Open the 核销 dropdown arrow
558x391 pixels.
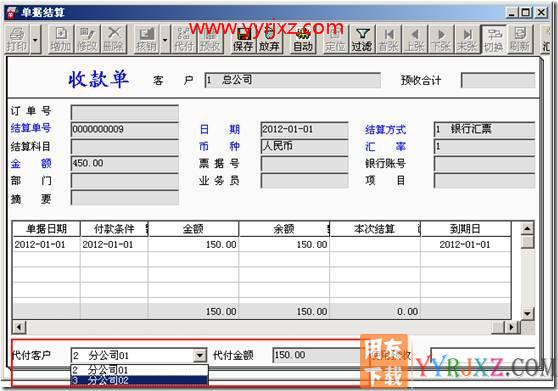(x=165, y=39)
